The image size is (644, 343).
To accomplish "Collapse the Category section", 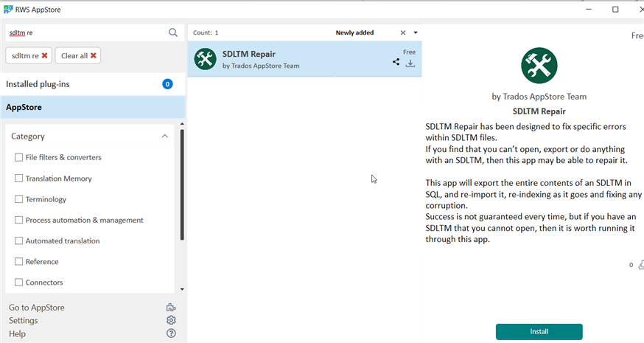I will [164, 136].
